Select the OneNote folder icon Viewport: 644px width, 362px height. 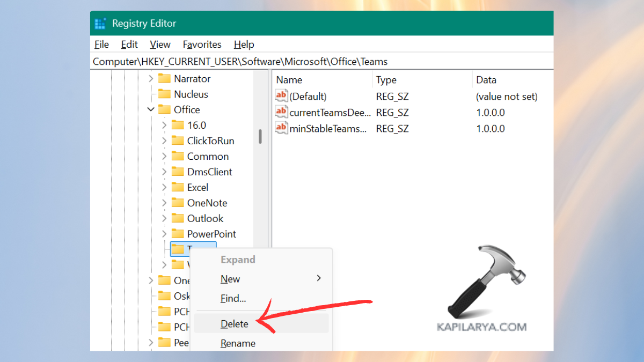click(x=178, y=203)
